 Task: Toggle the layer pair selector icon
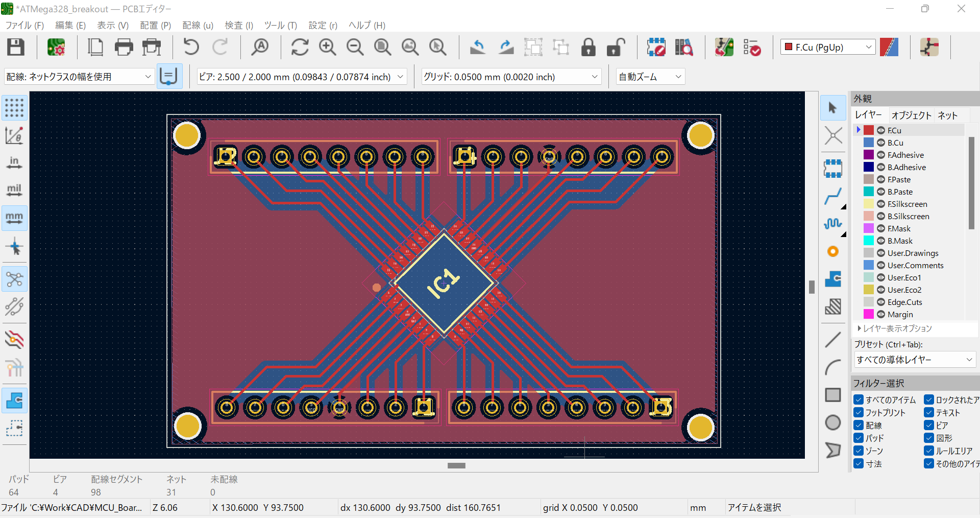point(889,47)
